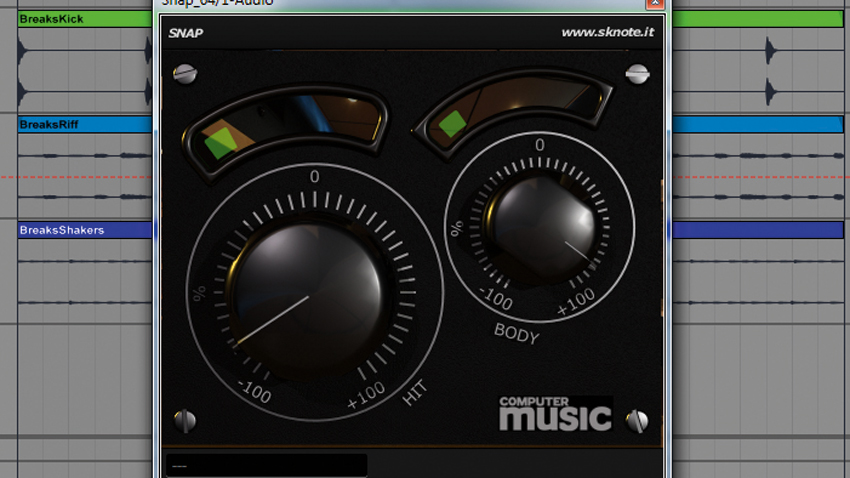
Task: Click the BODY label
Action: 517,334
